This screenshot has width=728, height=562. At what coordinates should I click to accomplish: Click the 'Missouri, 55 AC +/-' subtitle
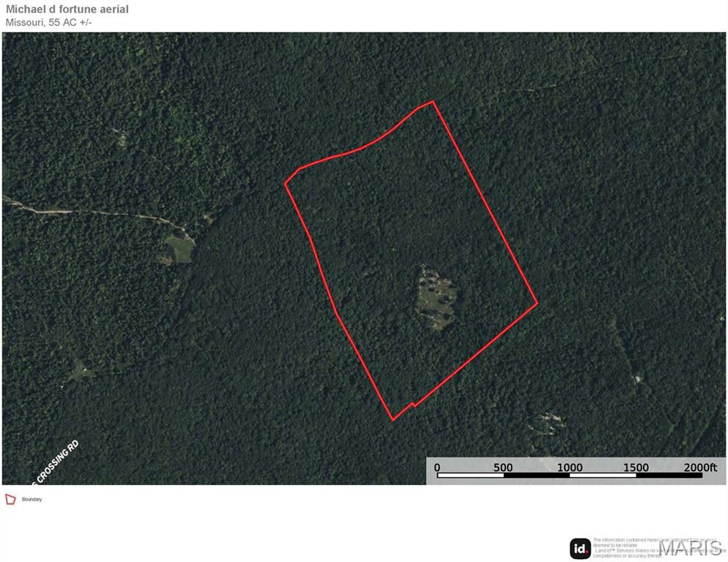(x=49, y=22)
